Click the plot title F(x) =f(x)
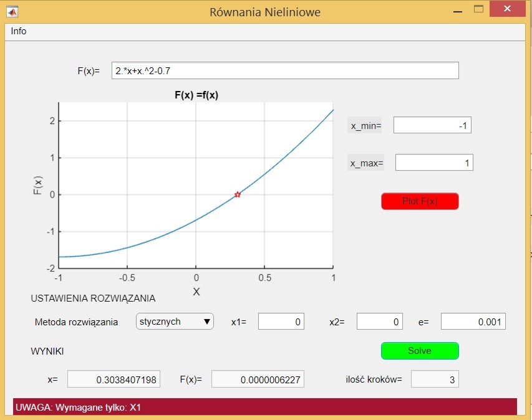This screenshot has width=532, height=420. [196, 95]
